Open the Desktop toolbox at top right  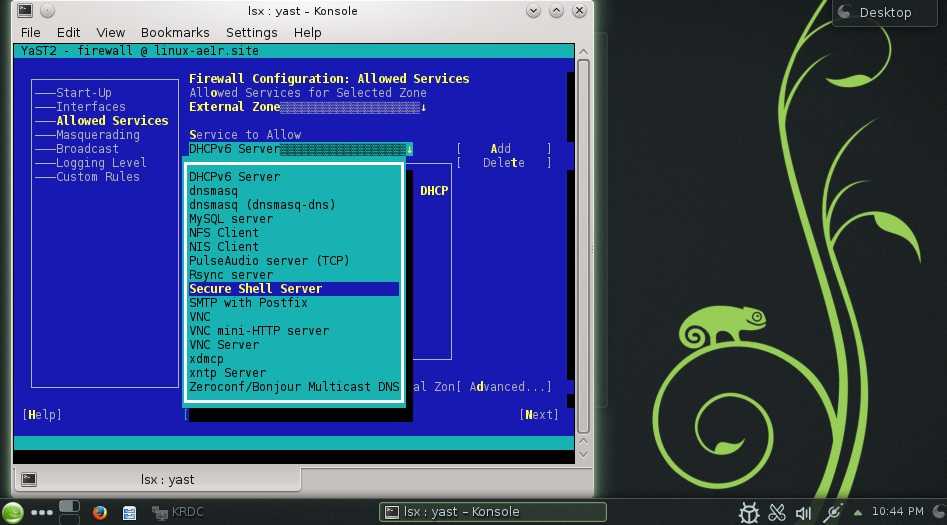(x=885, y=12)
